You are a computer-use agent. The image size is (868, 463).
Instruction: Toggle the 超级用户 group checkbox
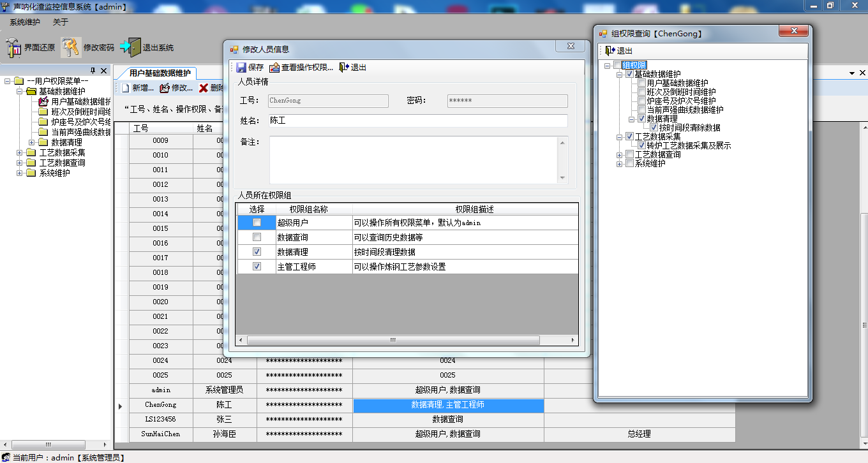coord(257,223)
